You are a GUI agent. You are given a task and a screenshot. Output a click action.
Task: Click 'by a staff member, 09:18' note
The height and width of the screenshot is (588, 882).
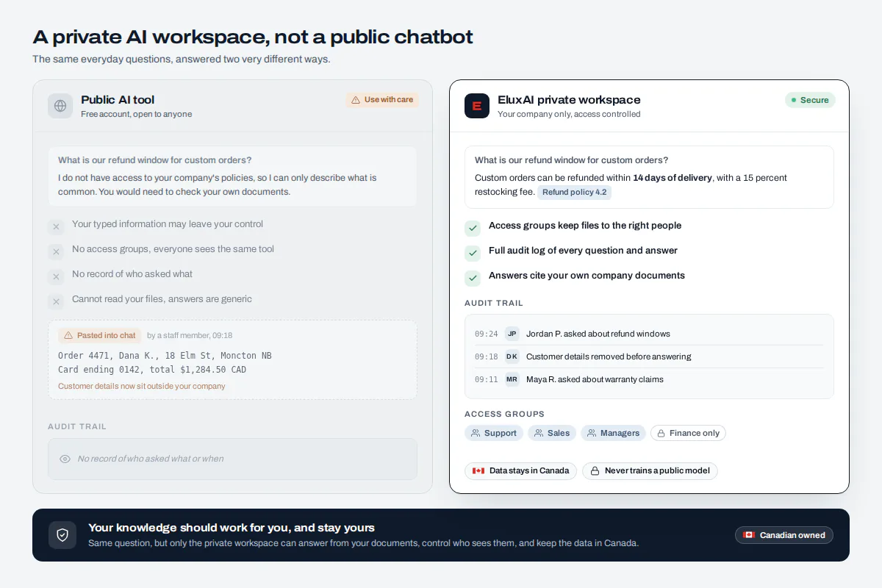190,336
